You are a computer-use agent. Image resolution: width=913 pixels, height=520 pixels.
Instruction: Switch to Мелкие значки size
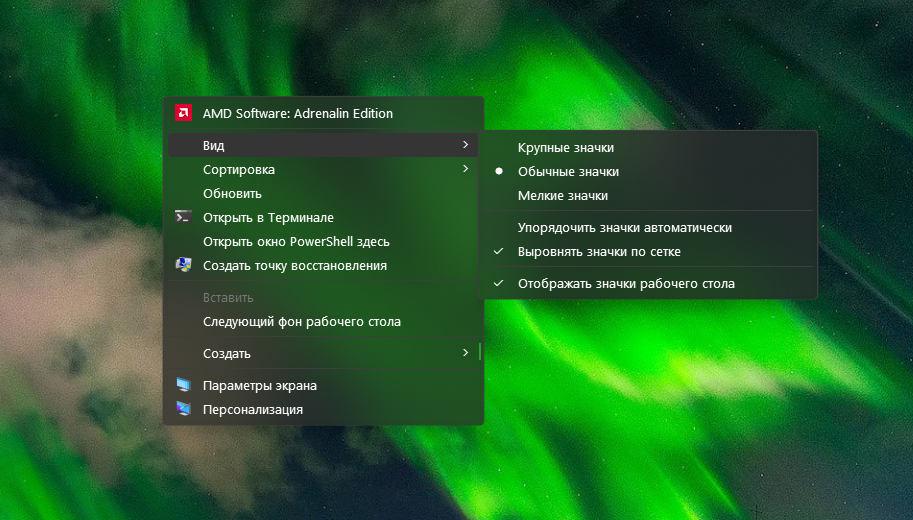pyautogui.click(x=647, y=196)
